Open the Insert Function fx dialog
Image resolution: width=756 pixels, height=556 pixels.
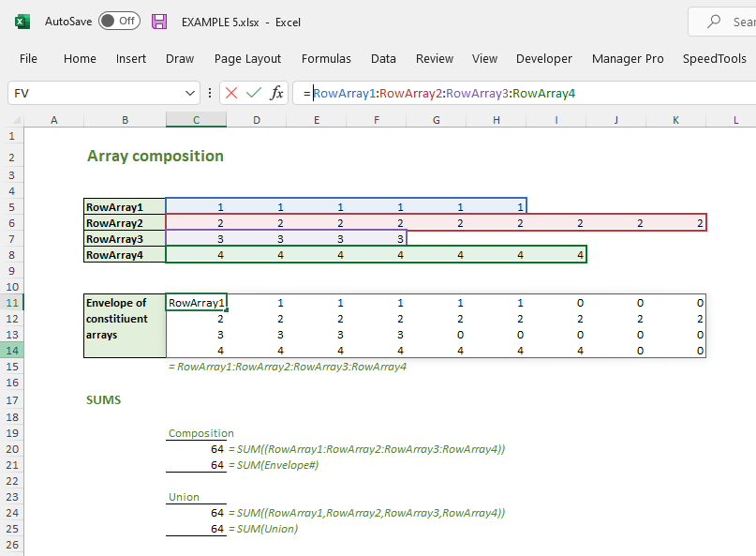point(276,93)
